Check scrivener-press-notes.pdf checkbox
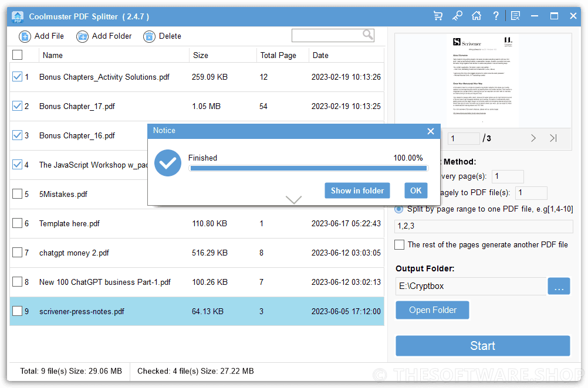The height and width of the screenshot is (388, 588). (17, 311)
